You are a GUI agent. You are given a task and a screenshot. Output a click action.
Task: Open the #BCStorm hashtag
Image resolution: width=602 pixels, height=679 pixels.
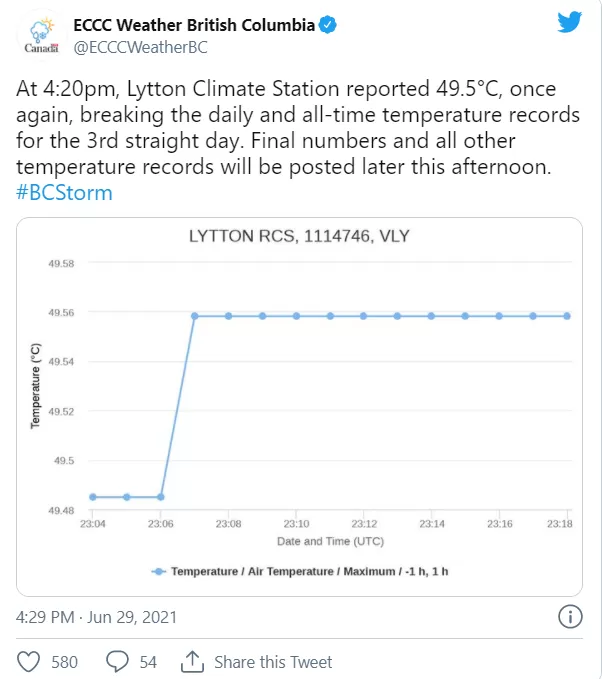pyautogui.click(x=65, y=193)
